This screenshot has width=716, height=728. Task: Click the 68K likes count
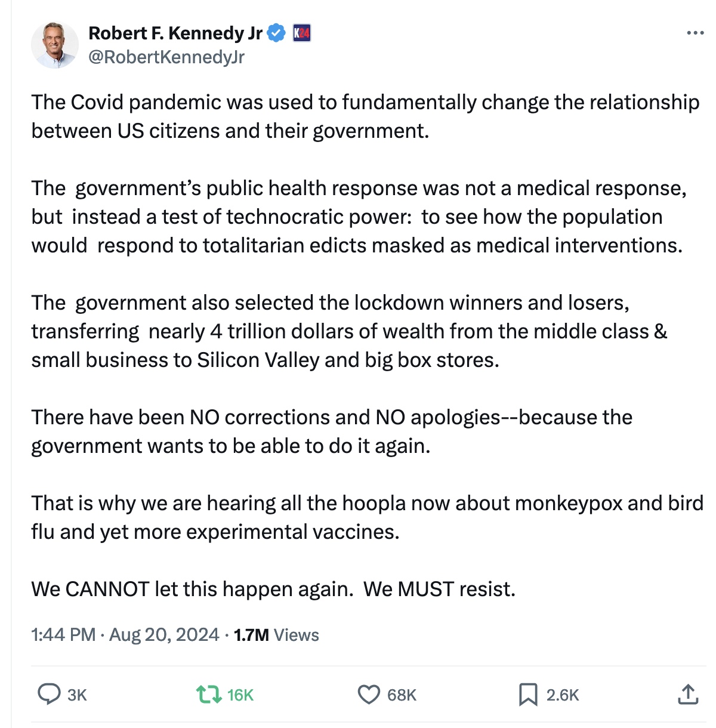click(402, 695)
